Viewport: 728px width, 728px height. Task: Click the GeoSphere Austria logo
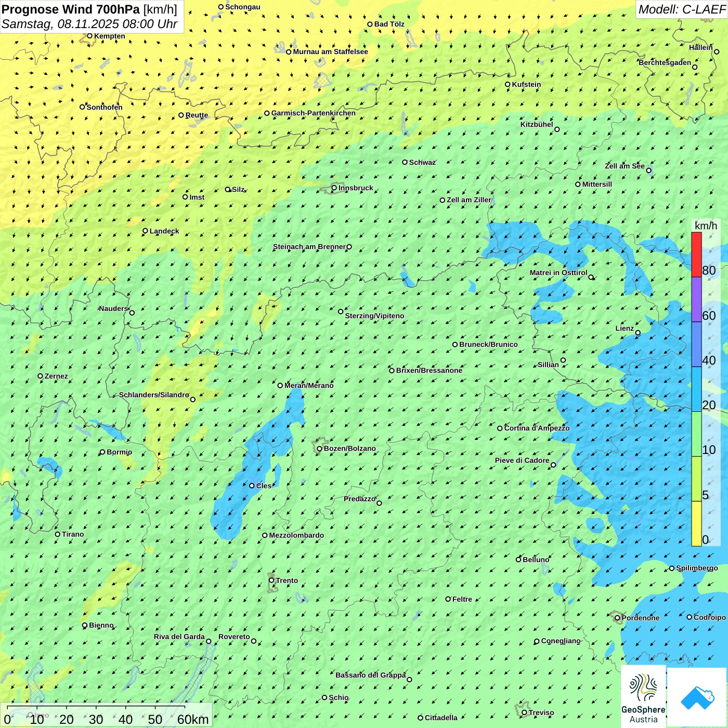point(643,696)
